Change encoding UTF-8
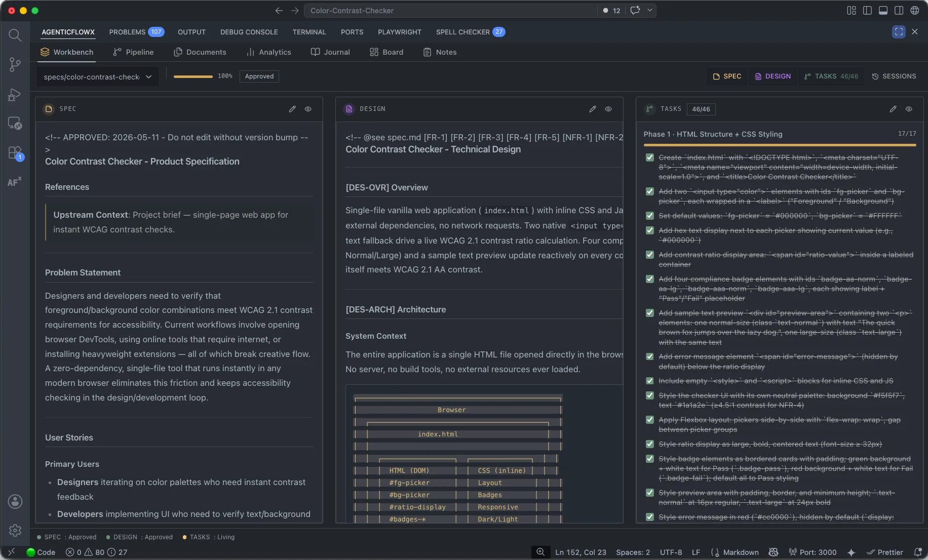Screen dimensions: 928x560 tap(671, 552)
